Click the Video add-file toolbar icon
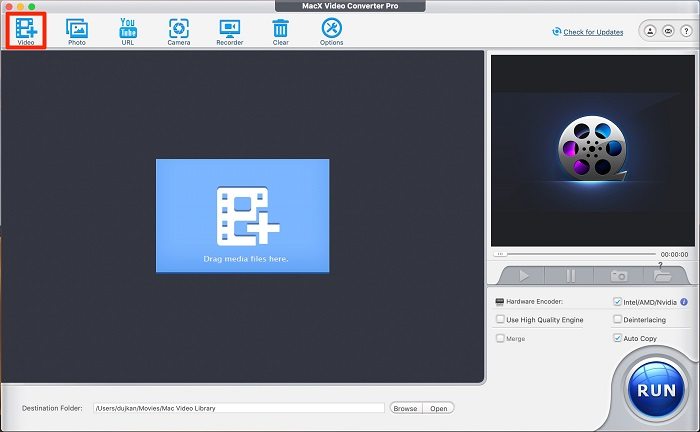This screenshot has width=700, height=432. tap(26, 30)
